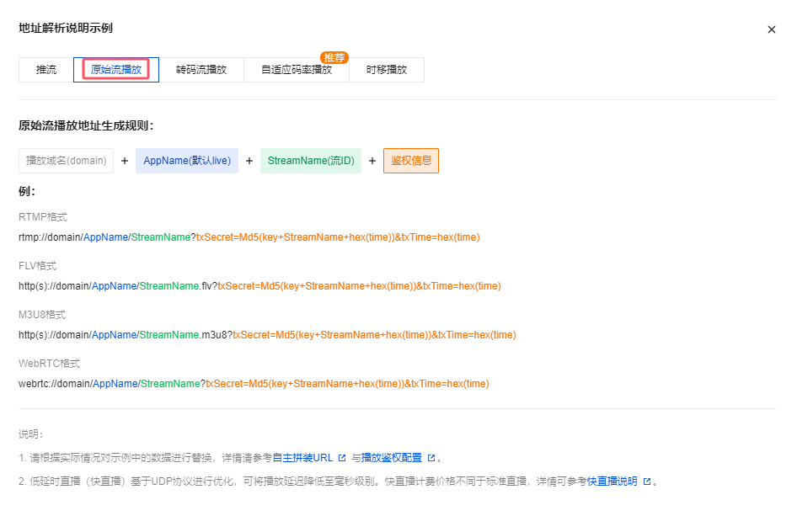This screenshot has height=532, width=797.
Task: Click the StreamName.flv example URL
Action: click(x=259, y=286)
